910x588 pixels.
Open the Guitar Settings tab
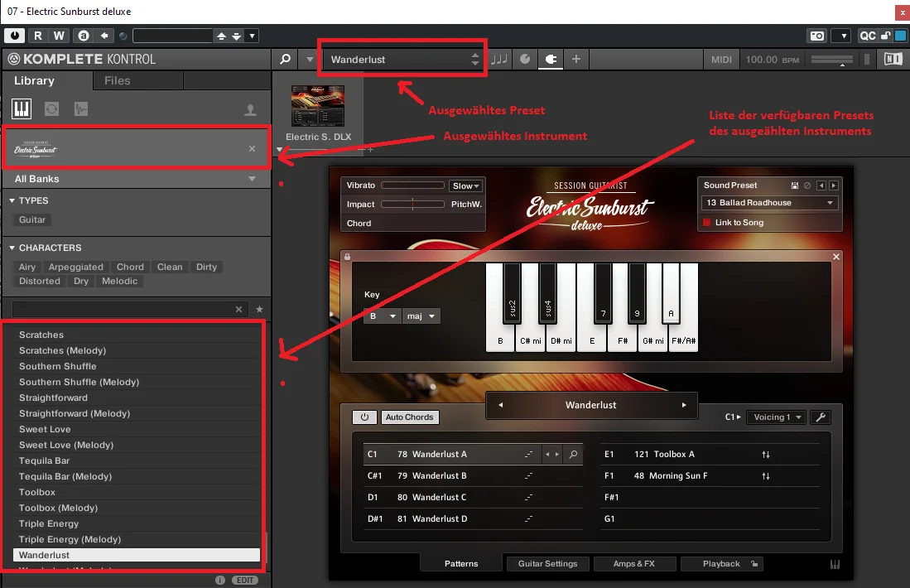coord(547,564)
